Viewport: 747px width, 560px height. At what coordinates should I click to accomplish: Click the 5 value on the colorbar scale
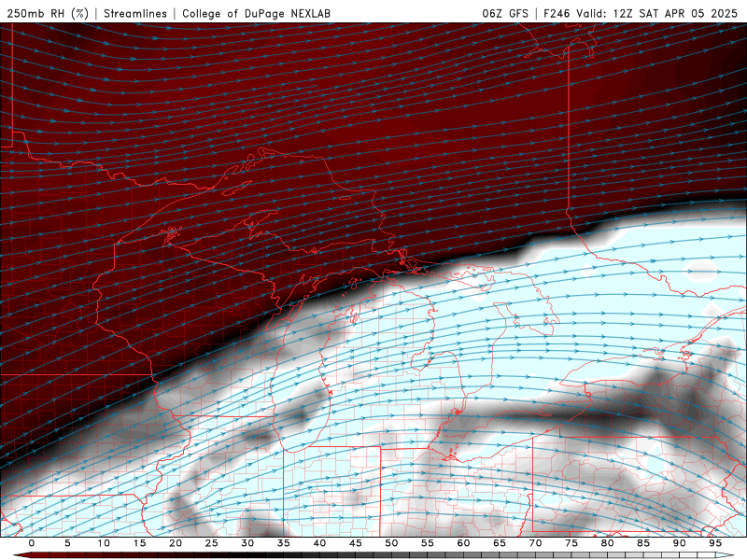pos(67,543)
